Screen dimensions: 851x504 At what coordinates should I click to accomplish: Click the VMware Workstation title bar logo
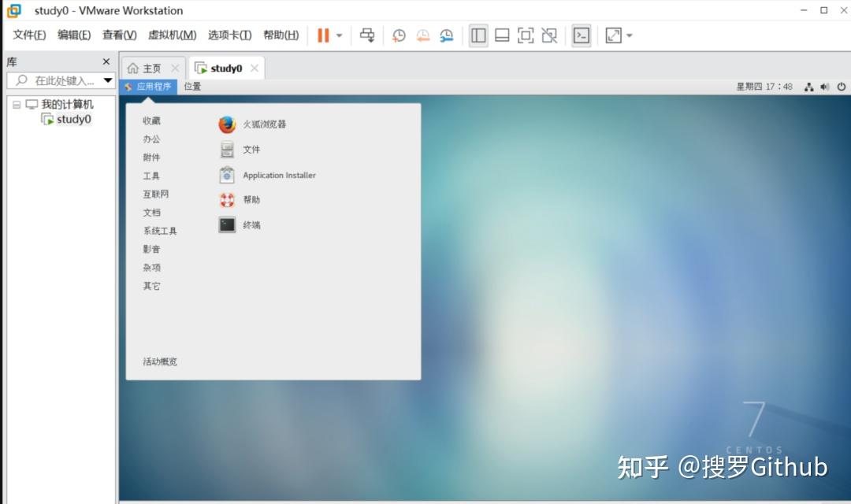tap(14, 10)
